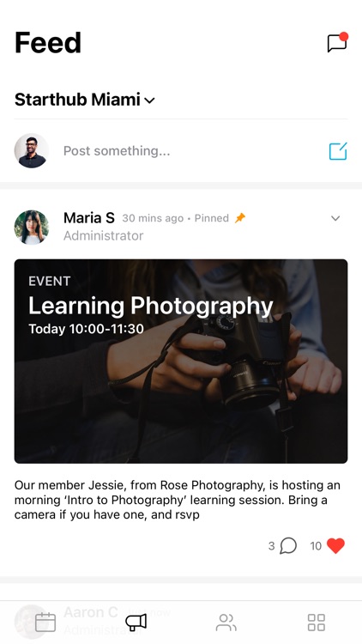Expand Maria S post options chevron

pyautogui.click(x=335, y=218)
